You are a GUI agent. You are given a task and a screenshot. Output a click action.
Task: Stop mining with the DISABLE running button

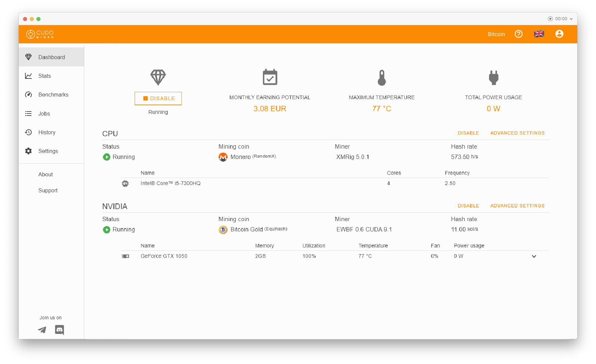pos(158,98)
